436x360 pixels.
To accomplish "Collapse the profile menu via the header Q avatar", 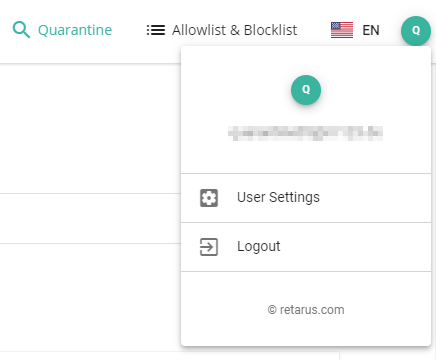I will point(416,31).
